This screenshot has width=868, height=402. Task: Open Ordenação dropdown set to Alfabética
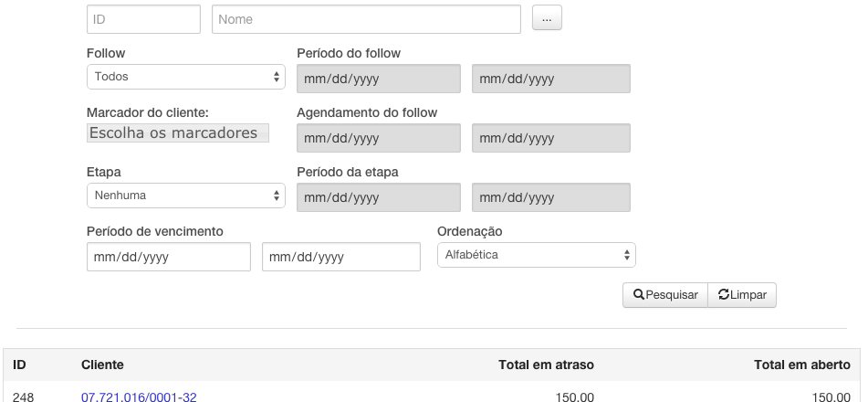coord(537,255)
